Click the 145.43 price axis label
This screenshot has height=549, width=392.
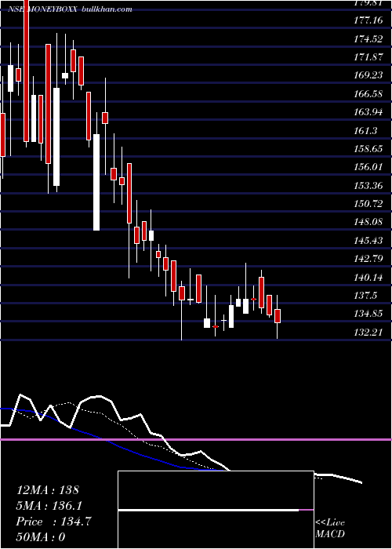tap(368, 241)
